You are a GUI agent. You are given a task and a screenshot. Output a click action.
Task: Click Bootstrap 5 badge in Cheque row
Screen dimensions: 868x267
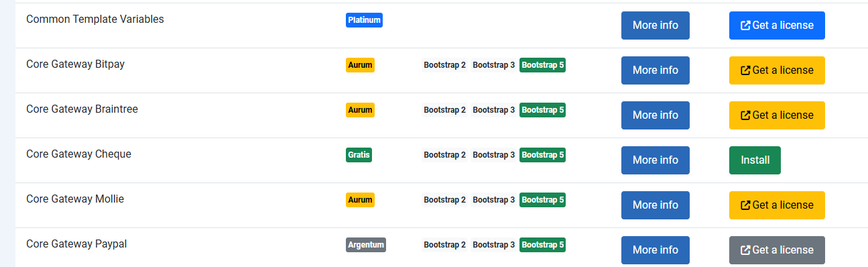(x=542, y=155)
